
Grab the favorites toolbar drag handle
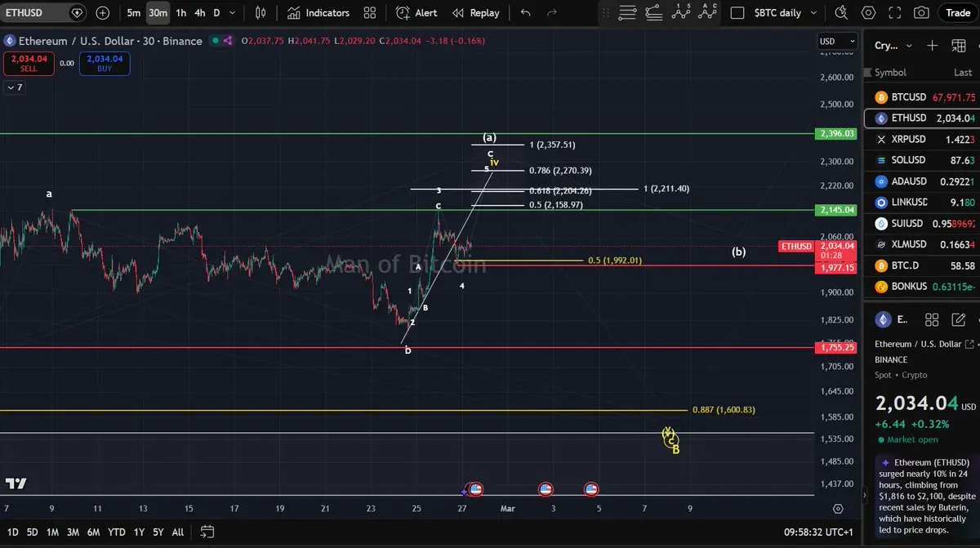(605, 12)
